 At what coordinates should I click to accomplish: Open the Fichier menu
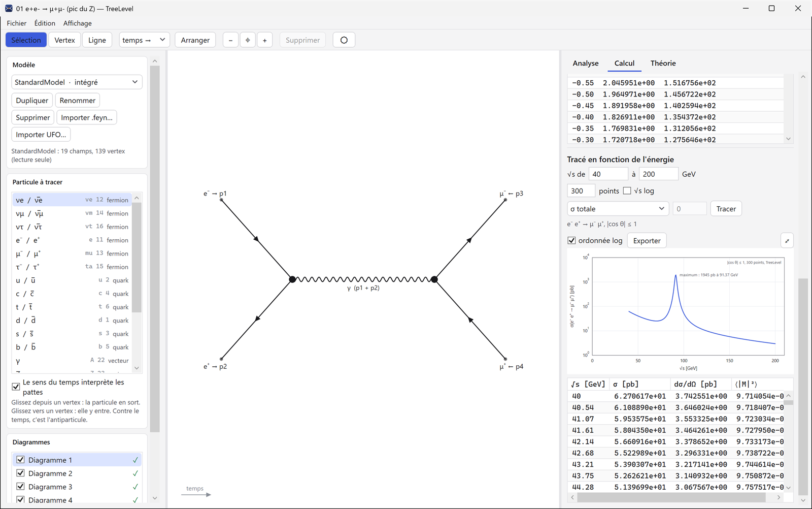click(17, 23)
